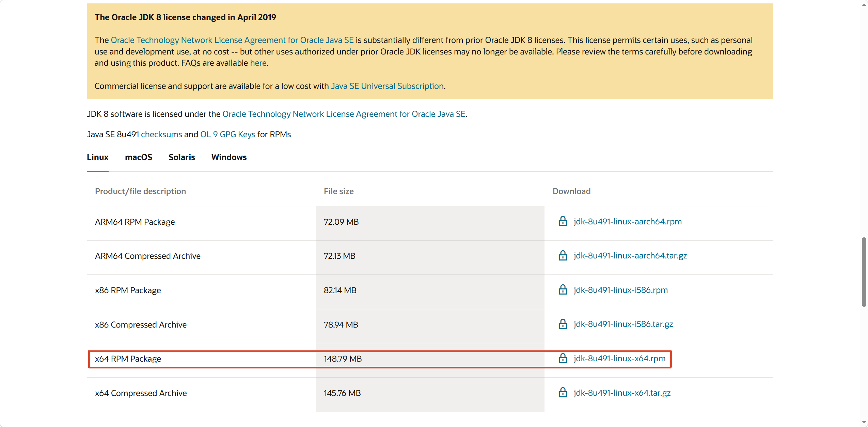Viewport: 868px width, 427px height.
Task: Open the Java SE 8u491 checksums link
Action: point(161,135)
